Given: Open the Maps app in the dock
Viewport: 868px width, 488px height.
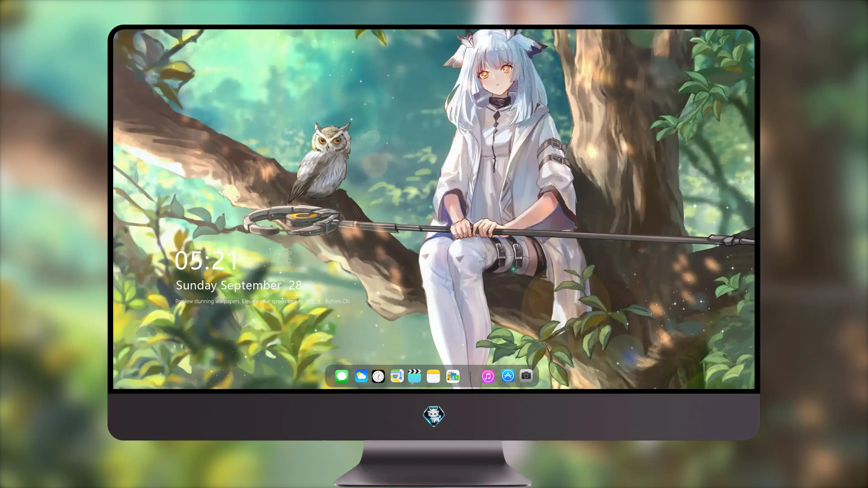Looking at the screenshot, I should coord(397,376).
